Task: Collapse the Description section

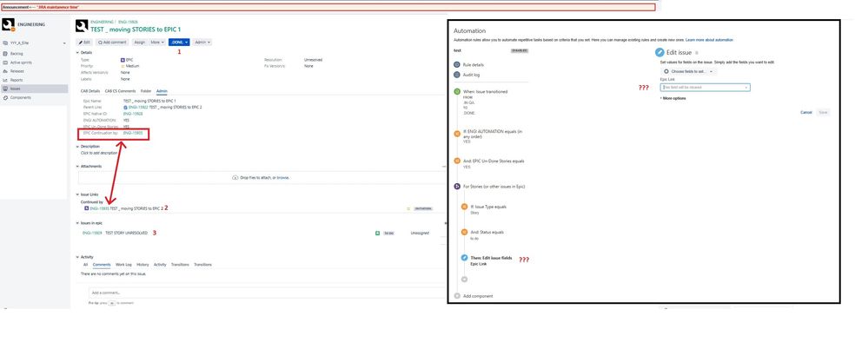Action: click(x=77, y=147)
